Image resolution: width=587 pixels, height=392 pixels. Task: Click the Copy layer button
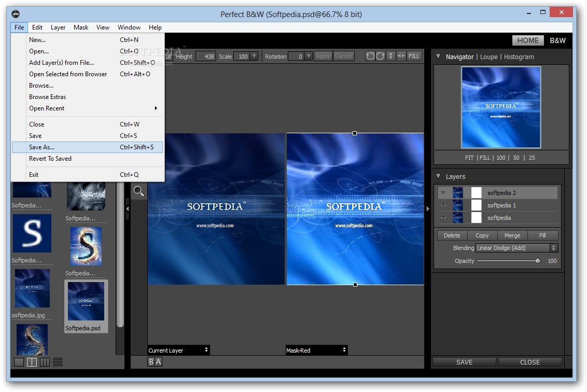(x=482, y=235)
